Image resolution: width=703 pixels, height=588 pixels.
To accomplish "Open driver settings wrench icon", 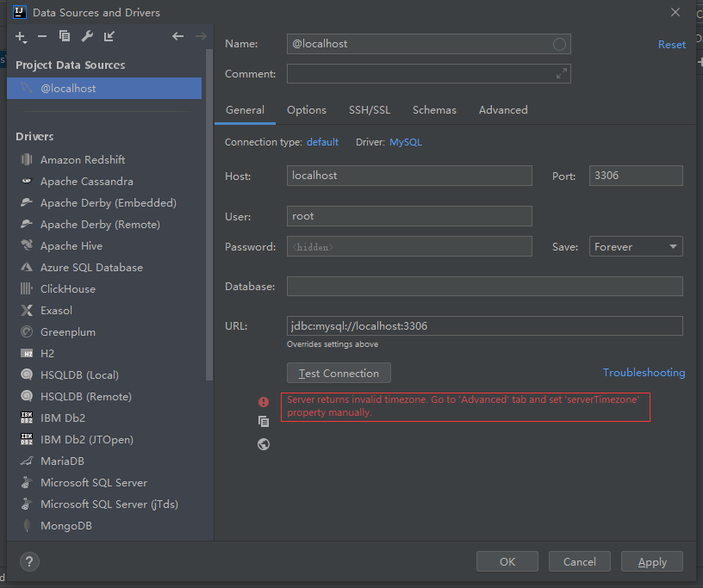I will tap(87, 36).
